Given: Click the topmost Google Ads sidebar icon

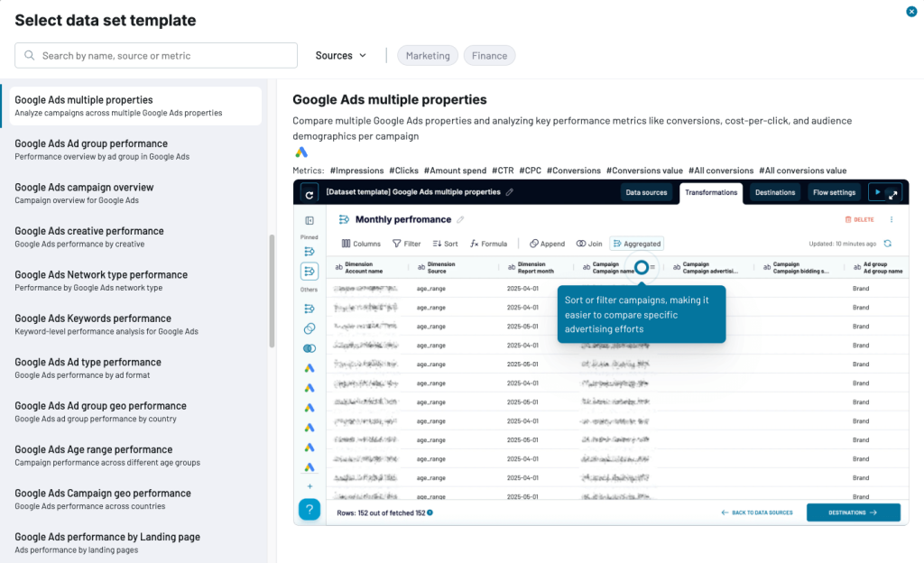Looking at the screenshot, I should tap(310, 368).
